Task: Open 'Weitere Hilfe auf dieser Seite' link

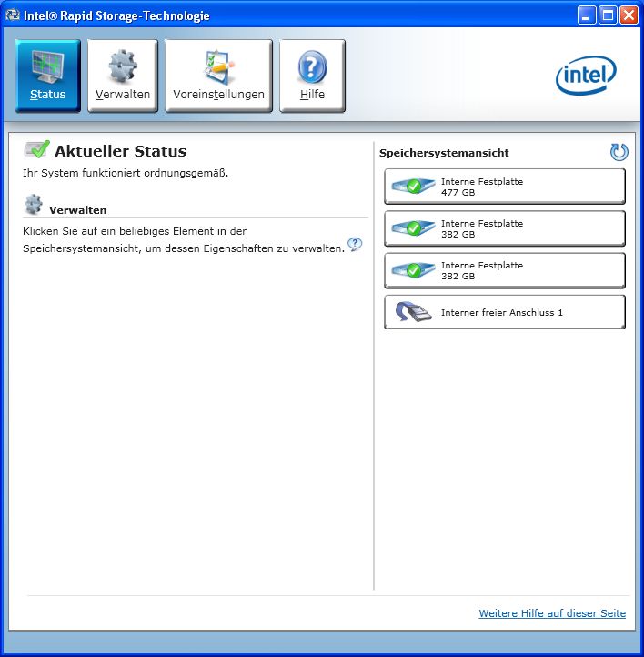Action: pyautogui.click(x=552, y=613)
